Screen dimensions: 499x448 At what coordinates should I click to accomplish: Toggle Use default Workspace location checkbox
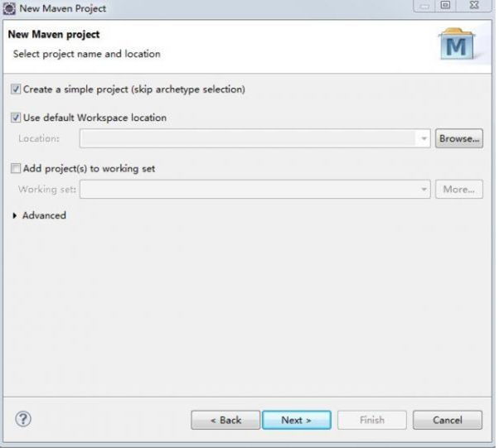click(16, 118)
